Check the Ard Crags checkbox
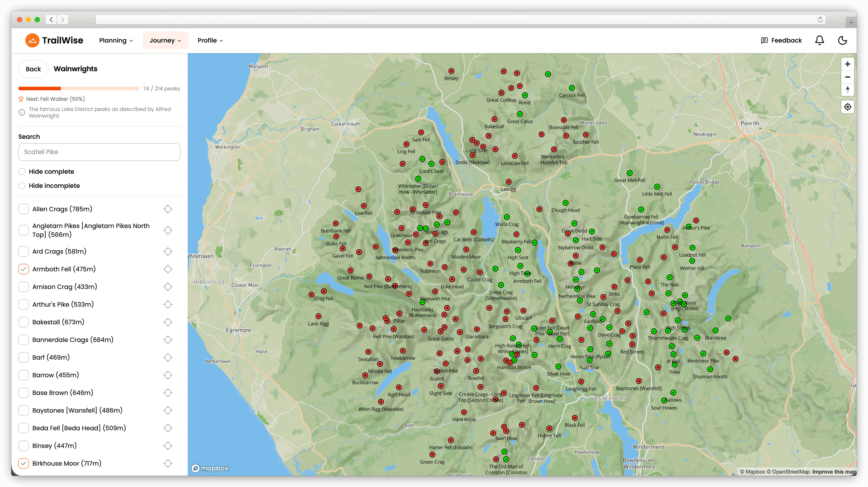This screenshot has width=868, height=487. click(23, 251)
